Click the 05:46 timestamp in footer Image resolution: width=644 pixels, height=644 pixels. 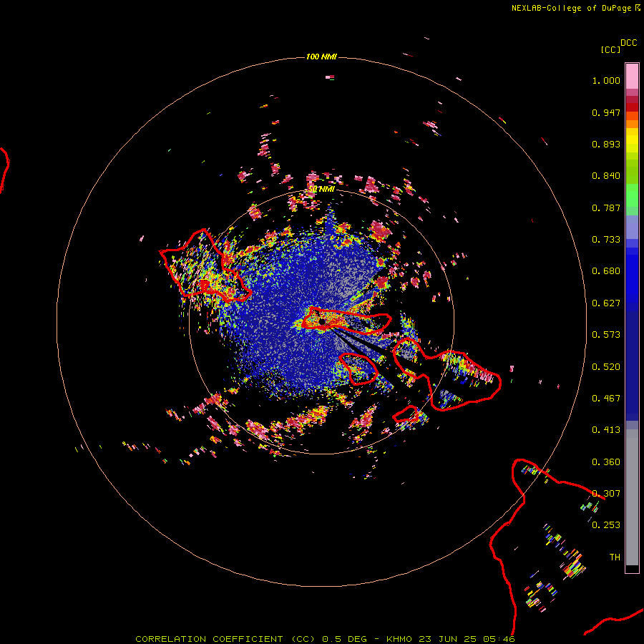point(499,639)
